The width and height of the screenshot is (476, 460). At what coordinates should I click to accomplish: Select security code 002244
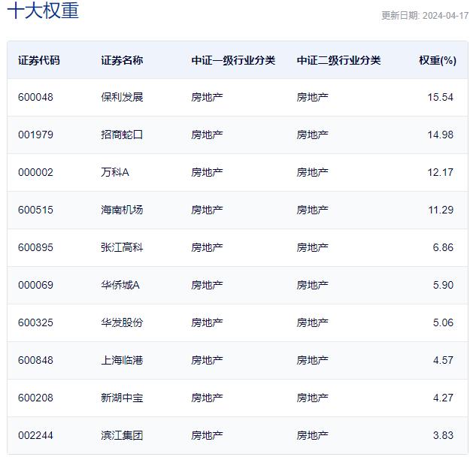point(35,436)
